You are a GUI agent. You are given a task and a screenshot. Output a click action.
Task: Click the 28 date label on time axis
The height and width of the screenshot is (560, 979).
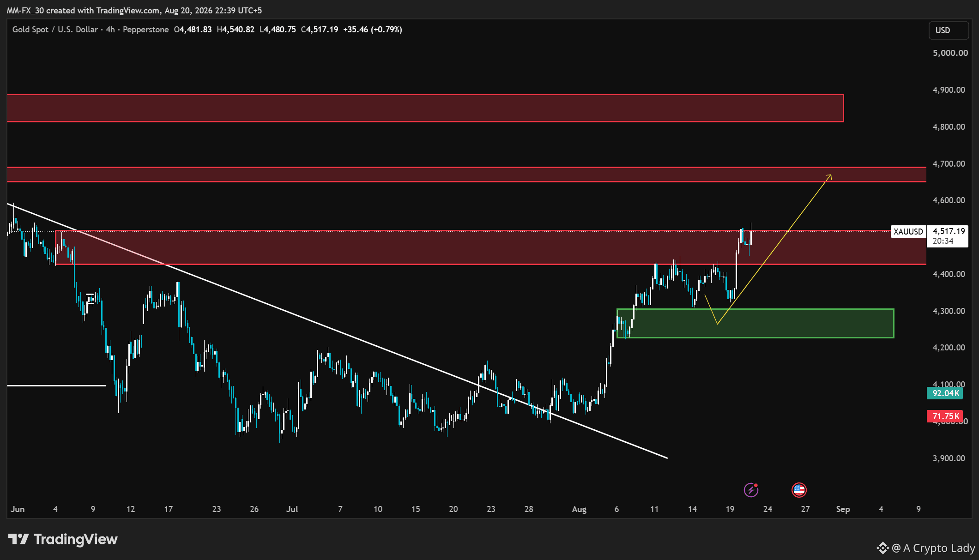tap(529, 509)
